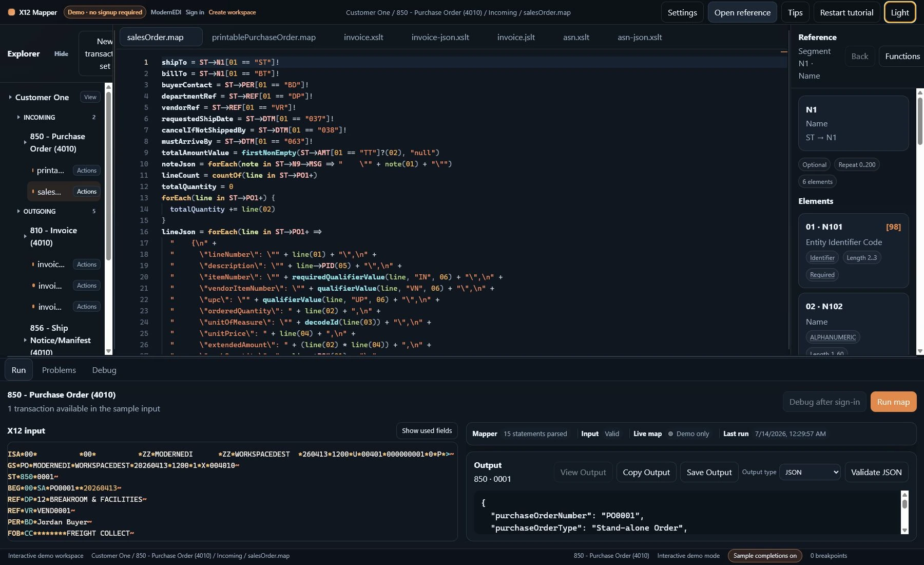Click Debug after sign-in button
Viewport: 924px width, 565px height.
point(824,402)
